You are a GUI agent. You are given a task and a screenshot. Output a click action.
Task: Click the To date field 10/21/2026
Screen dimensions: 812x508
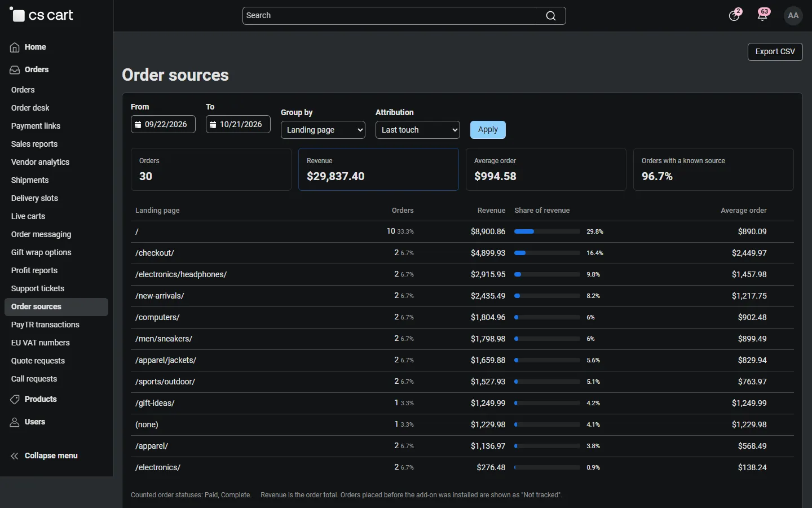238,124
